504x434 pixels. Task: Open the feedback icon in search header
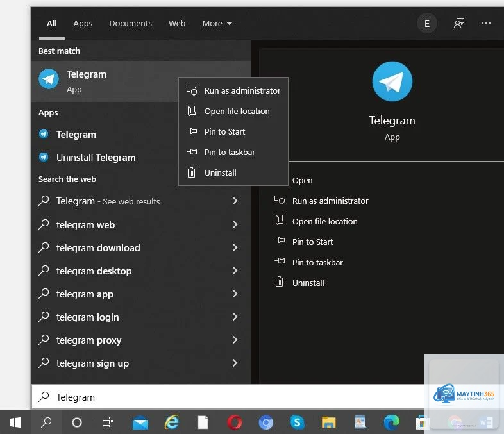pos(458,24)
